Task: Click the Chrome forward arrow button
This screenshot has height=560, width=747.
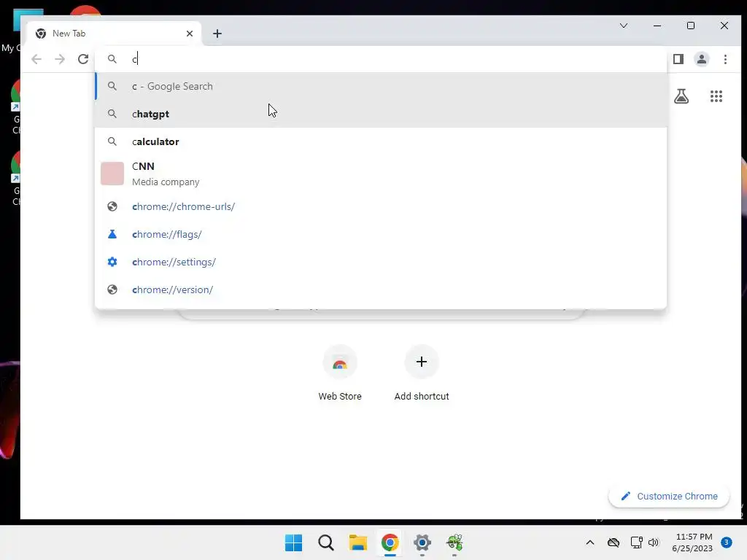Action: pyautogui.click(x=60, y=59)
